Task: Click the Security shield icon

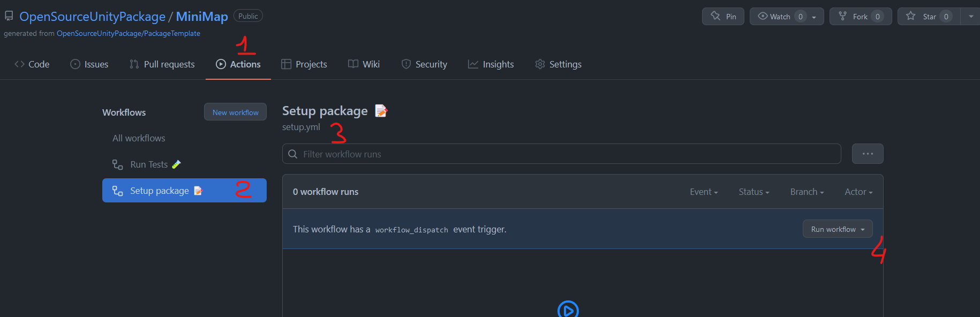Action: (x=405, y=64)
